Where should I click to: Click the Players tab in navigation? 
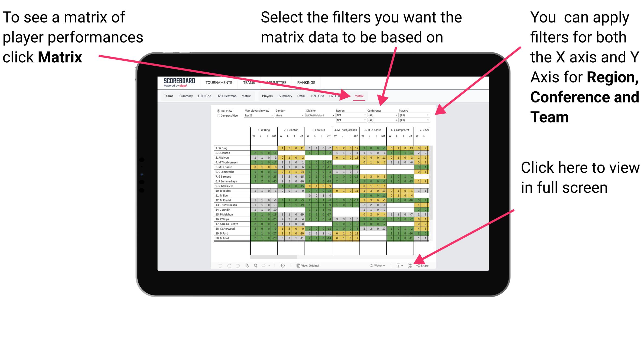click(265, 96)
